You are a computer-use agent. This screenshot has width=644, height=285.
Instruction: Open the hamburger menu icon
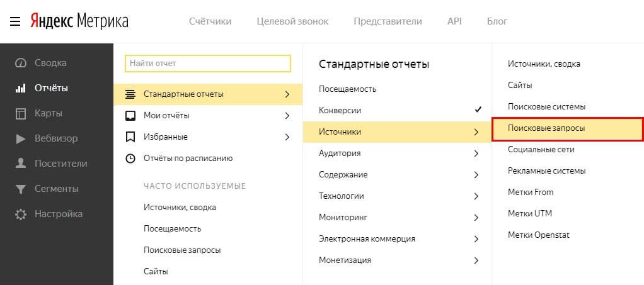15,21
